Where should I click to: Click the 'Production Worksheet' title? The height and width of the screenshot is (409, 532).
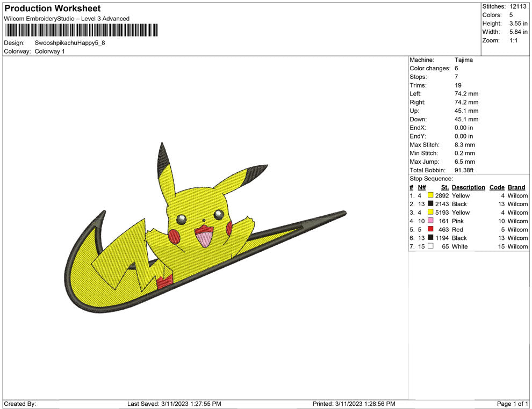(53, 9)
